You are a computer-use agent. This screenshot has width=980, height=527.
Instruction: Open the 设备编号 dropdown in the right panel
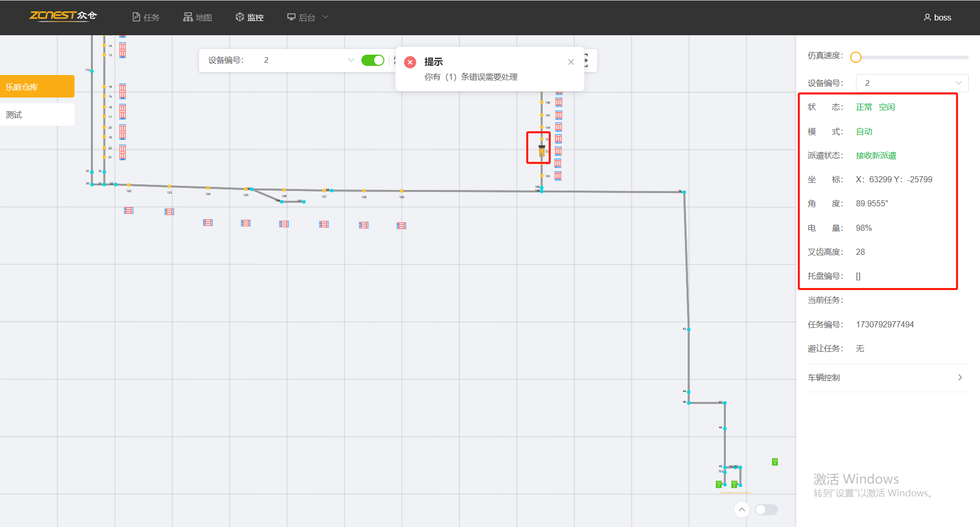(912, 83)
